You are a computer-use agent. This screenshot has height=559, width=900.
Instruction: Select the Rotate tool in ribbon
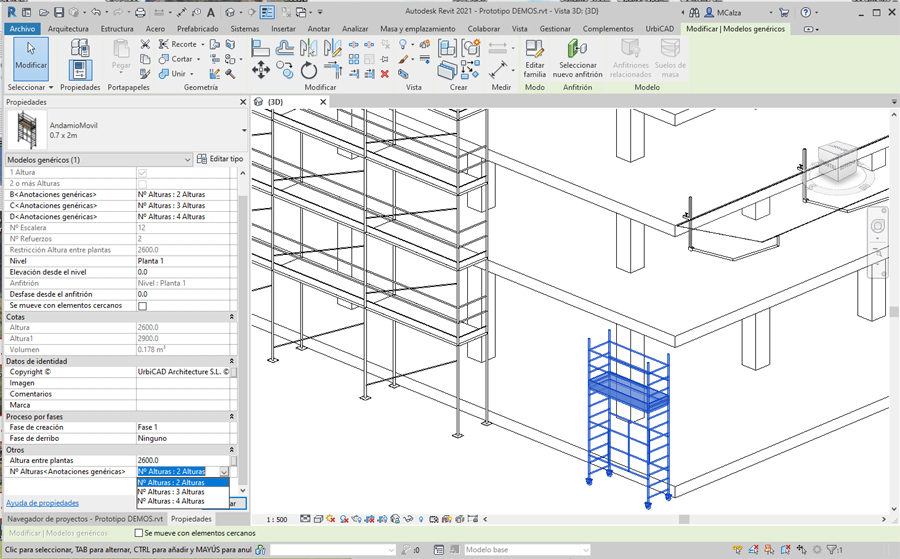point(309,70)
